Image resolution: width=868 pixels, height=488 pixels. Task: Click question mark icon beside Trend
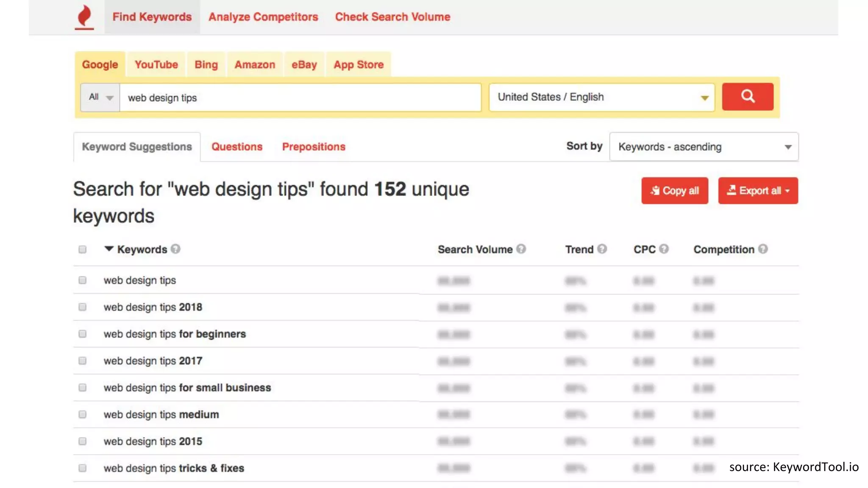602,249
